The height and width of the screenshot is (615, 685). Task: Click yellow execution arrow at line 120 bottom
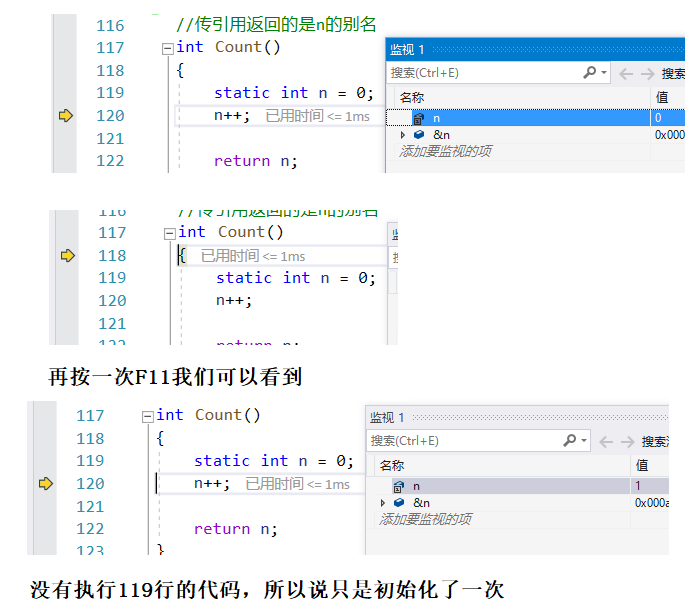(46, 484)
